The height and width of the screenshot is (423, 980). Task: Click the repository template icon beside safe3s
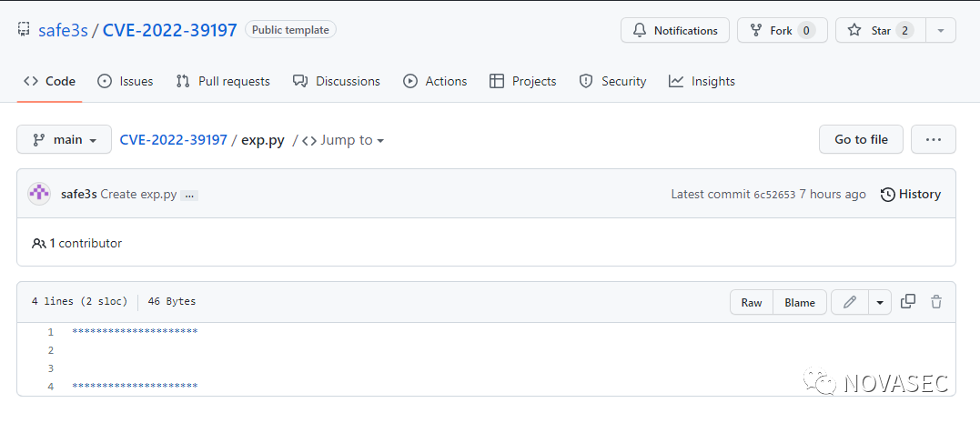point(24,29)
